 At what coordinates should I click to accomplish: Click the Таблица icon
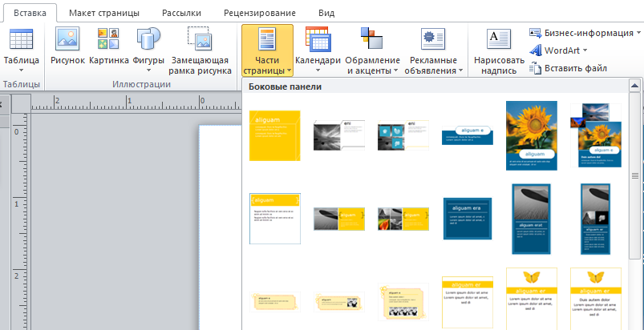(x=21, y=40)
